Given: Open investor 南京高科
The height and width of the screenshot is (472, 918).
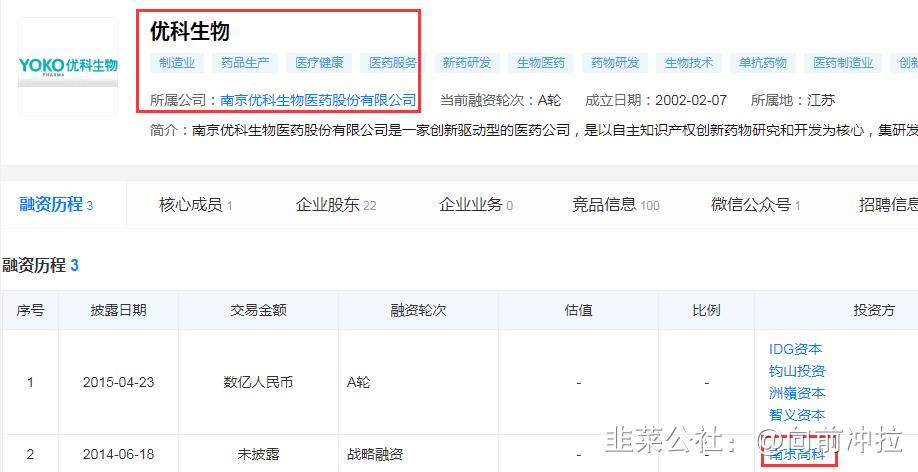Looking at the screenshot, I should [x=797, y=454].
